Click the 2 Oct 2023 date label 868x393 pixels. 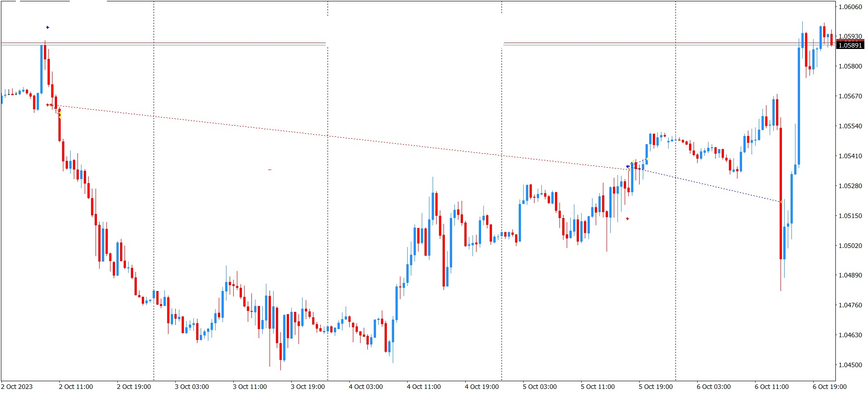17,387
